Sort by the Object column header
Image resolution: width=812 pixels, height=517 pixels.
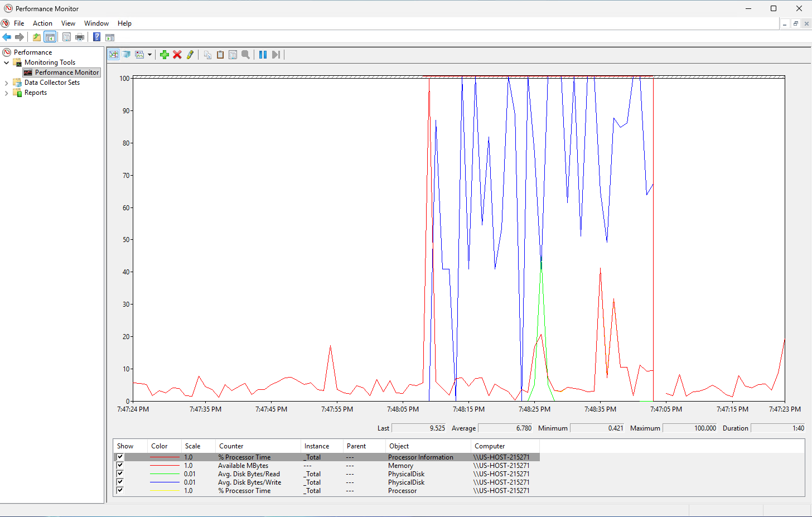coord(428,446)
